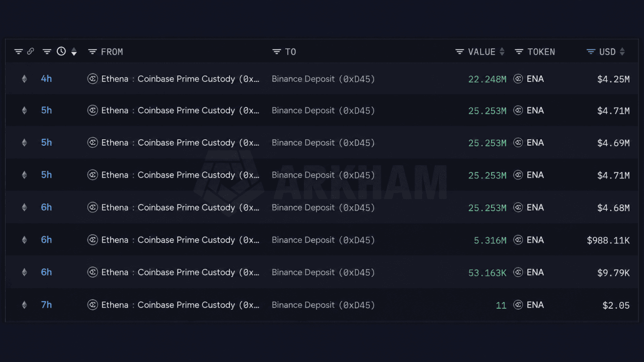Open the 6h time link in the $9.79K row
Screen dimensions: 644x362
(x=46, y=272)
